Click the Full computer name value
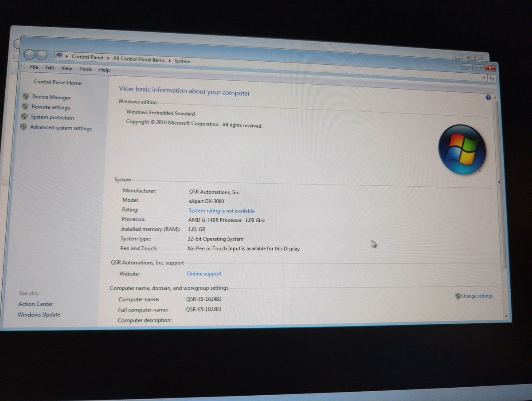The width and height of the screenshot is (532, 401). click(203, 309)
